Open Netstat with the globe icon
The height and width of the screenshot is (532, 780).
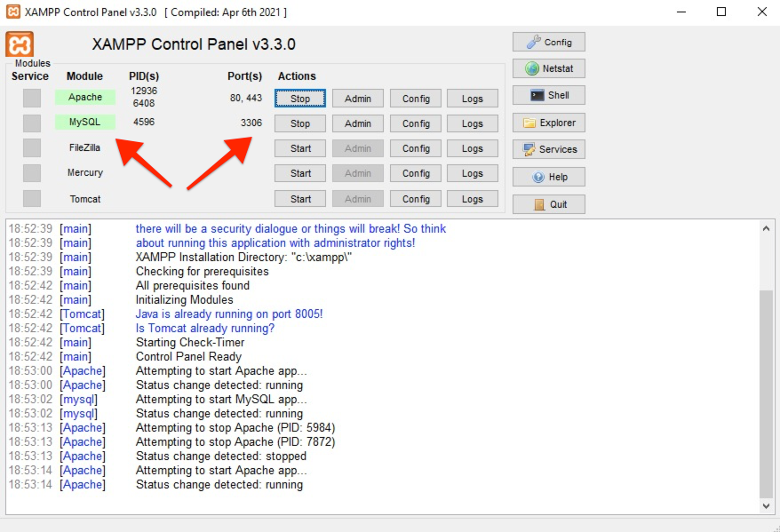pyautogui.click(x=549, y=68)
